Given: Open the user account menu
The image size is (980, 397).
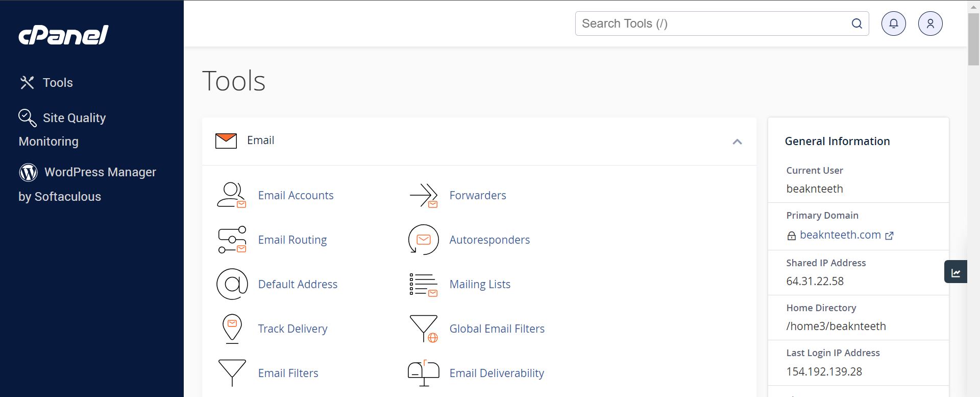Looking at the screenshot, I should point(930,24).
